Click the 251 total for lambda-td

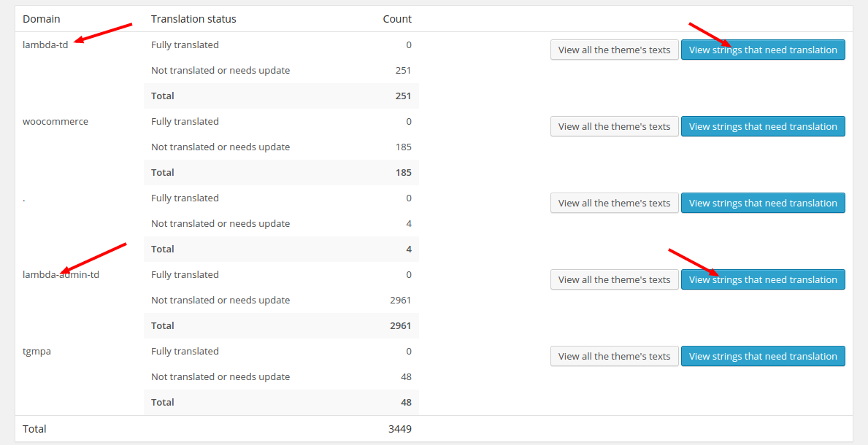coord(404,96)
